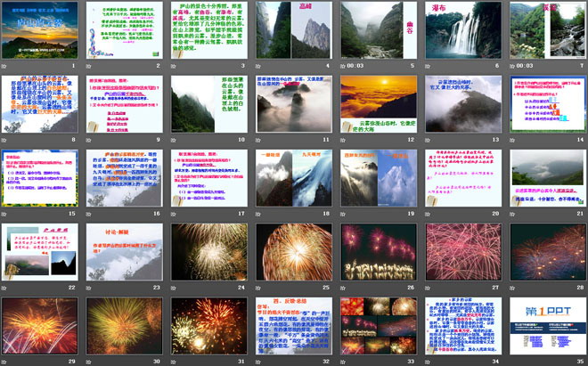
Task: Click animation star icon under slide 17
Action: coord(173,214)
